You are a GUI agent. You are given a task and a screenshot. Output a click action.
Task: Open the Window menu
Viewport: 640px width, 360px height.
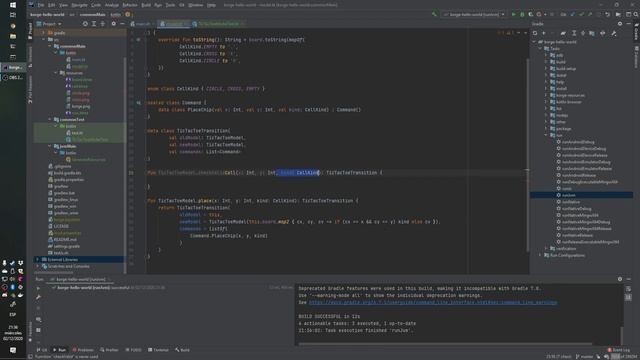196,5
